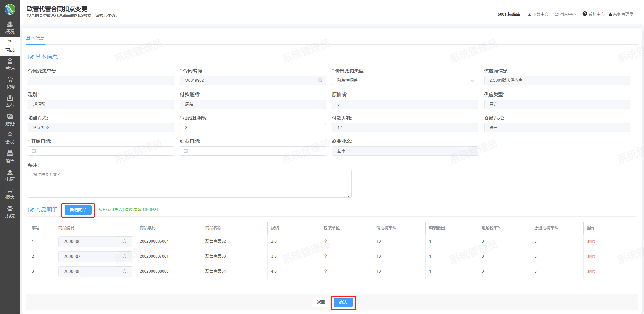Delete row of 联营商品02
Screen dimensions: 644x314
pos(591,242)
